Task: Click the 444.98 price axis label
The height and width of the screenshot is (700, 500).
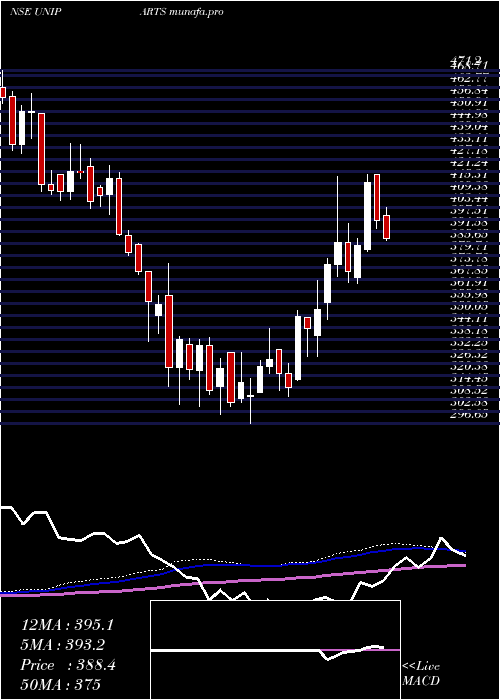Action: [x=467, y=115]
